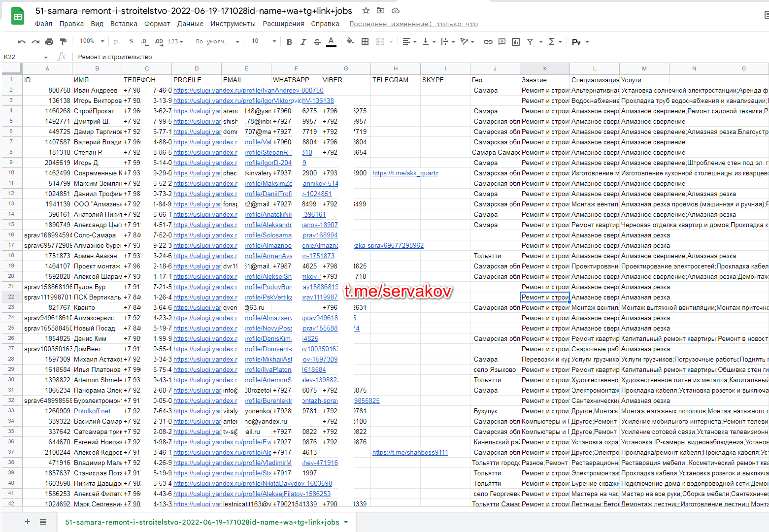Print the spreadsheet
This screenshot has width=769, height=532.
[x=49, y=42]
